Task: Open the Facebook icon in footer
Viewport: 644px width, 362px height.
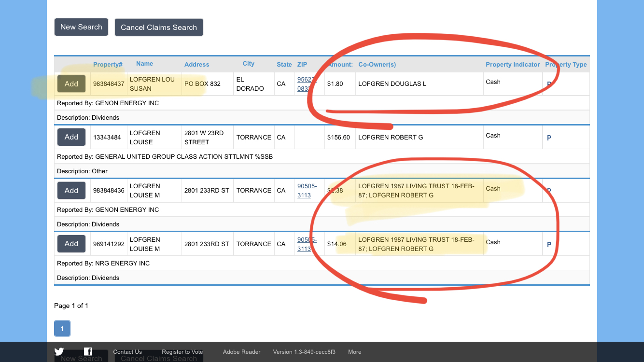Action: [88, 352]
